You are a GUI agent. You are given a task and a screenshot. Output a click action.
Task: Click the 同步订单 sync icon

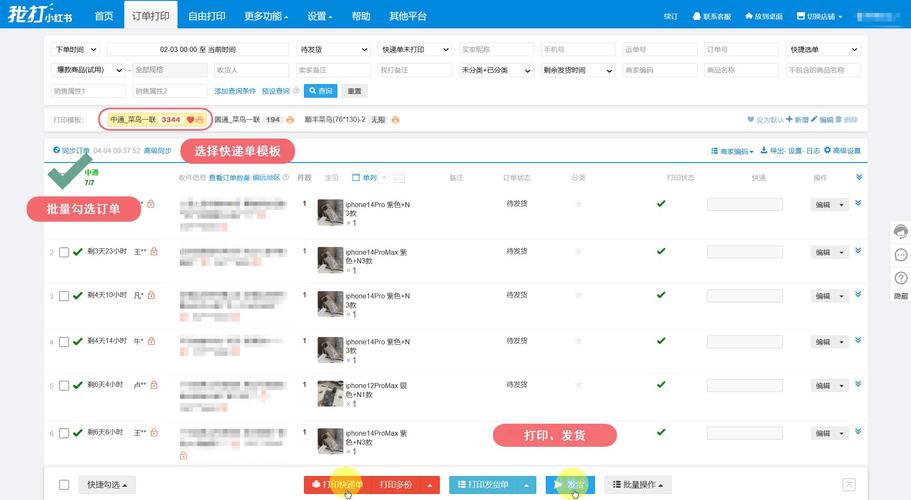click(x=56, y=150)
